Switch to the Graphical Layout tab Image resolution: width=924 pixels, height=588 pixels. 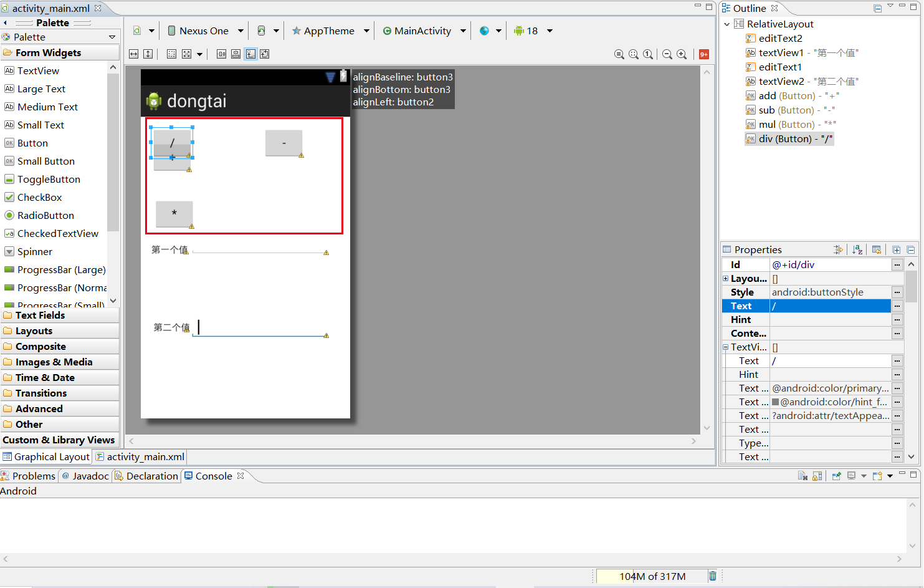pyautogui.click(x=47, y=456)
